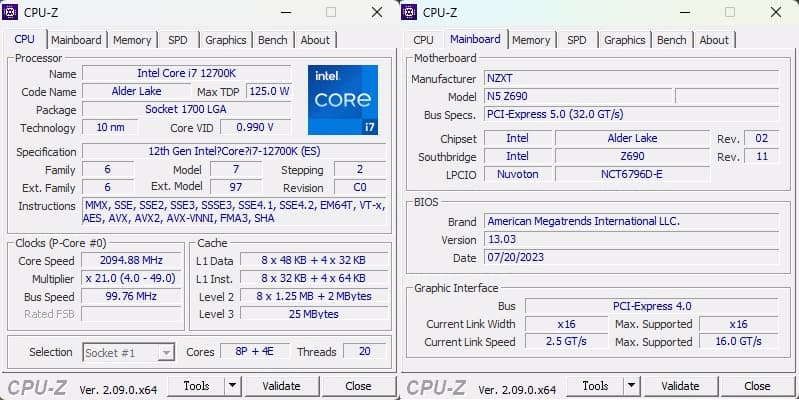799x400 pixels.
Task: Click Multiplier value x 21.0 (4.0 - 49.0)
Action: 131,278
